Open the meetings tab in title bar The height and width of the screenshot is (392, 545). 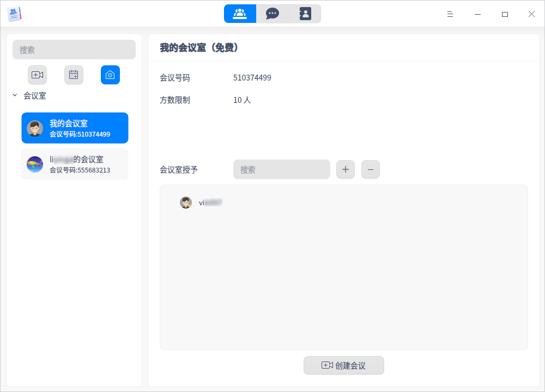tap(240, 14)
